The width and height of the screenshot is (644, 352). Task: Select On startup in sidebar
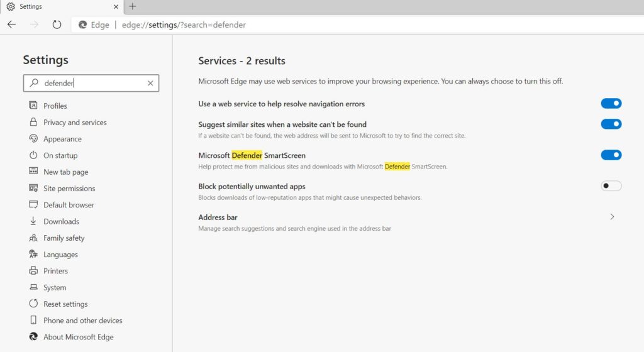pyautogui.click(x=60, y=155)
